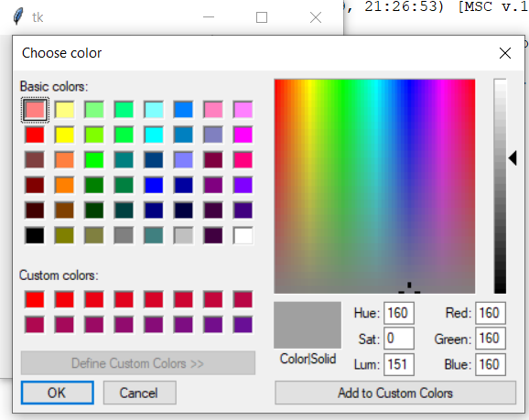This screenshot has height=420, width=529.
Task: Select the last purple custom color swatch
Action: pyautogui.click(x=243, y=325)
